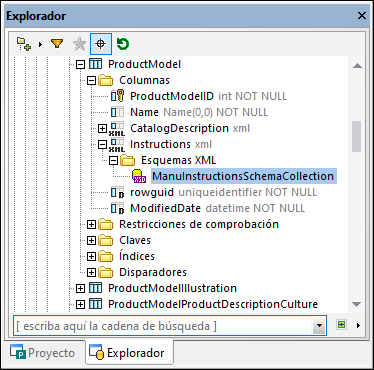This screenshot has height=370, width=374.
Task: Click the Columnas folder icon
Action: click(x=106, y=80)
